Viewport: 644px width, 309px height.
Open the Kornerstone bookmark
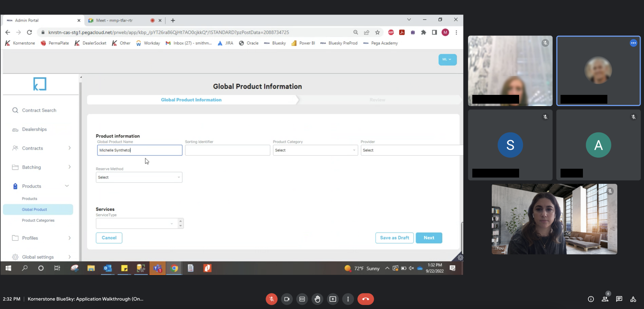click(x=20, y=43)
